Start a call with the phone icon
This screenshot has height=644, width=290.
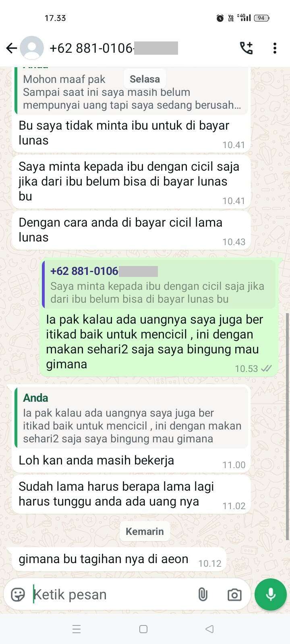click(x=246, y=48)
